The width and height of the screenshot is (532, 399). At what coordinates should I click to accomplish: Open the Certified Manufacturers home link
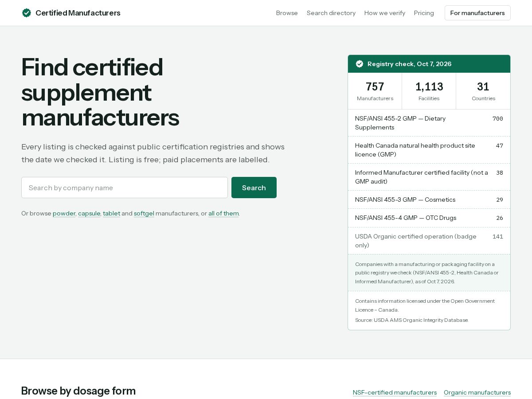[x=71, y=13]
